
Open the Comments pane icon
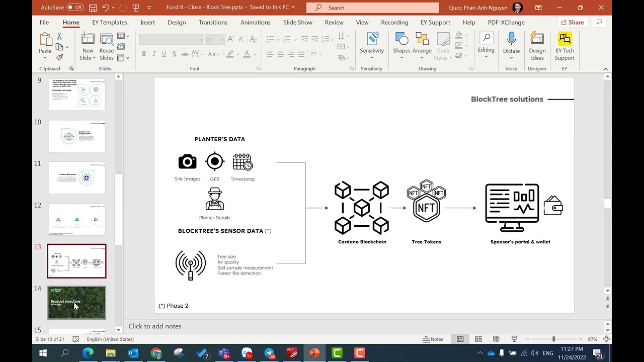[599, 22]
